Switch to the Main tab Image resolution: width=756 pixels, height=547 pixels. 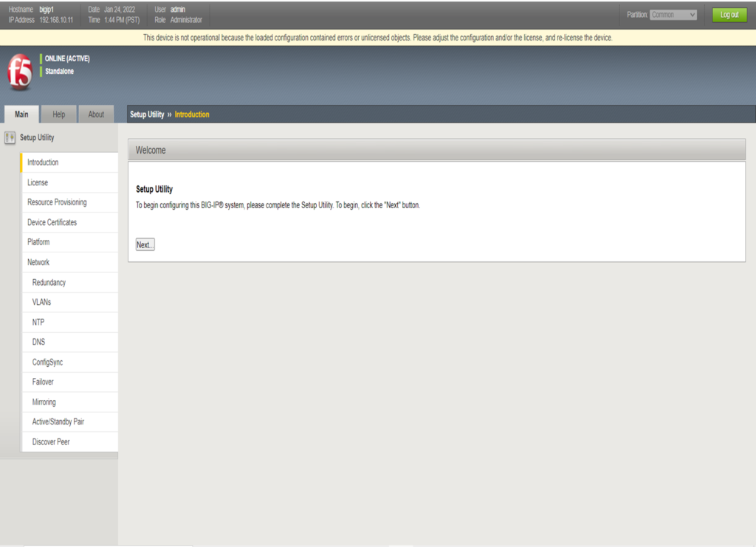pos(21,114)
